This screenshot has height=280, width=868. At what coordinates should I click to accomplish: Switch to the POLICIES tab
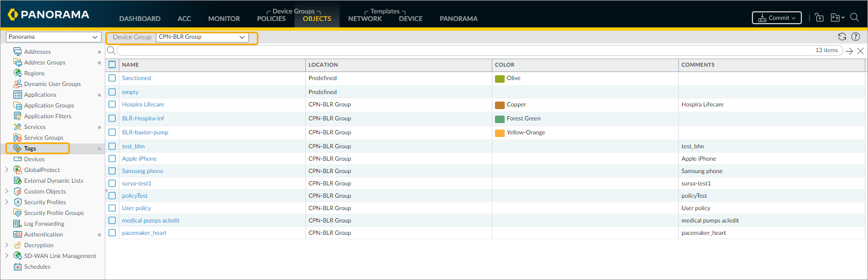coord(271,18)
